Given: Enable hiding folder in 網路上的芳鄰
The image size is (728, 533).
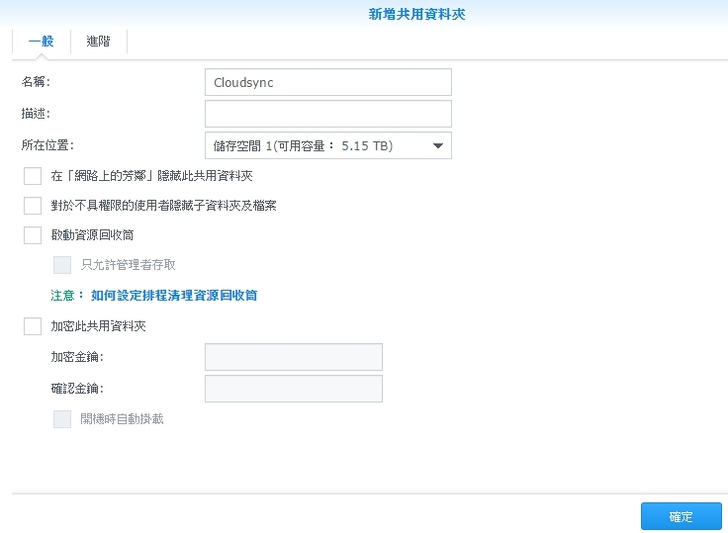Looking at the screenshot, I should pyautogui.click(x=32, y=177).
